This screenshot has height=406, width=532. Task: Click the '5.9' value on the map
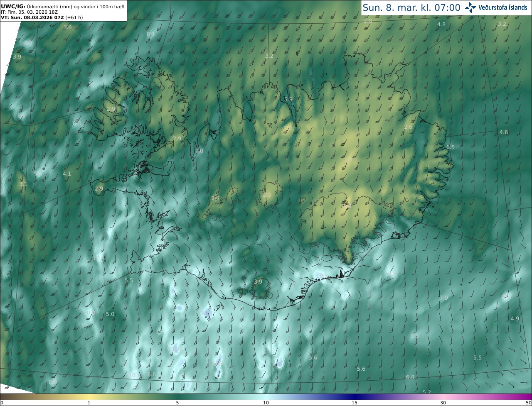coord(288,100)
